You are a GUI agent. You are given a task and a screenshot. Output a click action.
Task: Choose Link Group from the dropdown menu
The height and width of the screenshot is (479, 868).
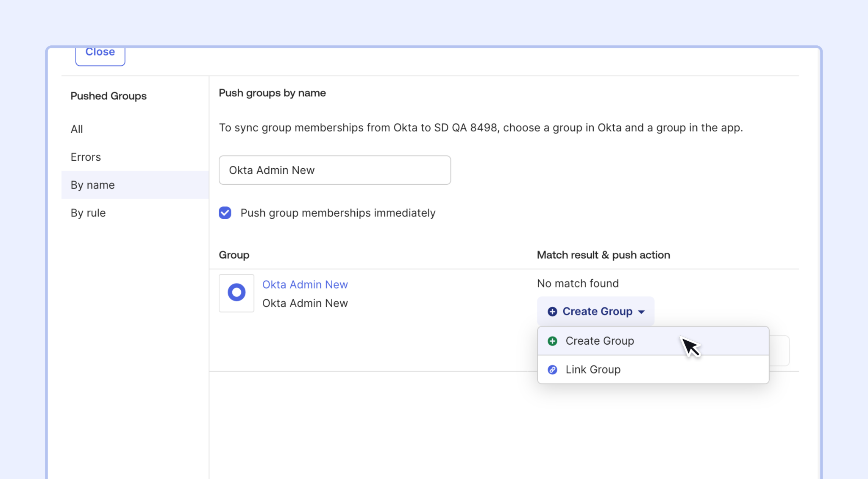(653, 370)
